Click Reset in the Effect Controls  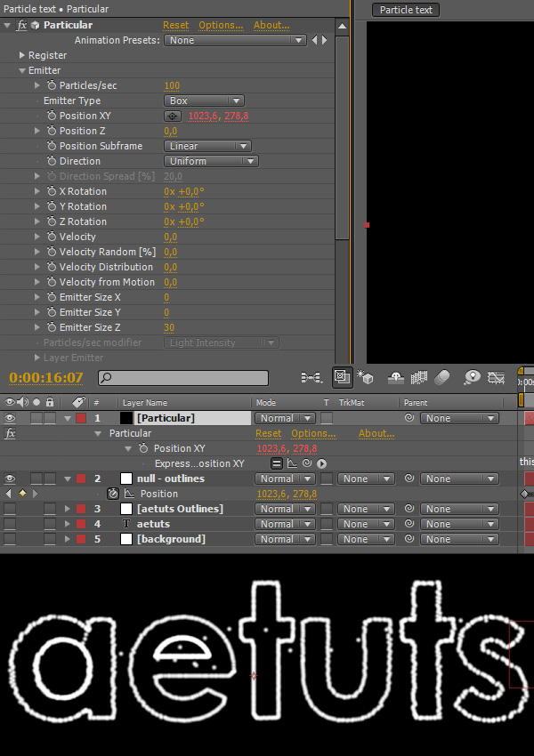pyautogui.click(x=175, y=25)
